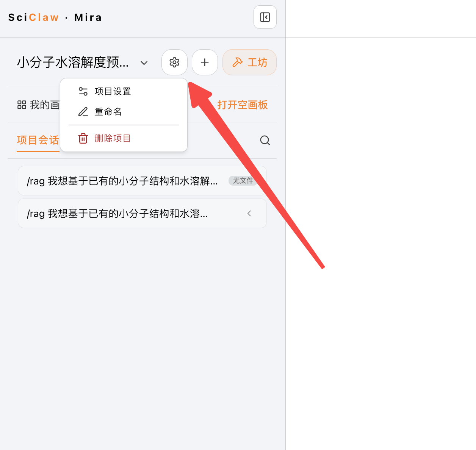This screenshot has width=476, height=450.
Task: Collapse the sidebar panel icon
Action: 265,17
